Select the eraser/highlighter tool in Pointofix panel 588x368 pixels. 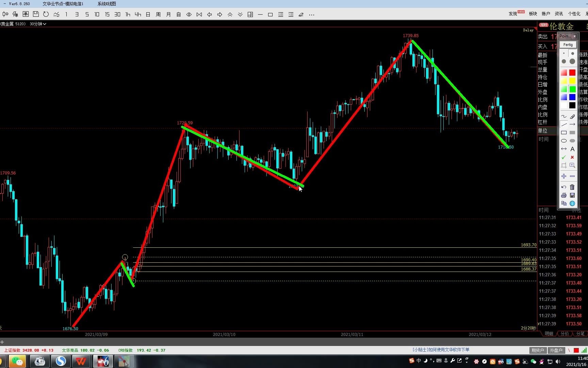click(x=572, y=116)
